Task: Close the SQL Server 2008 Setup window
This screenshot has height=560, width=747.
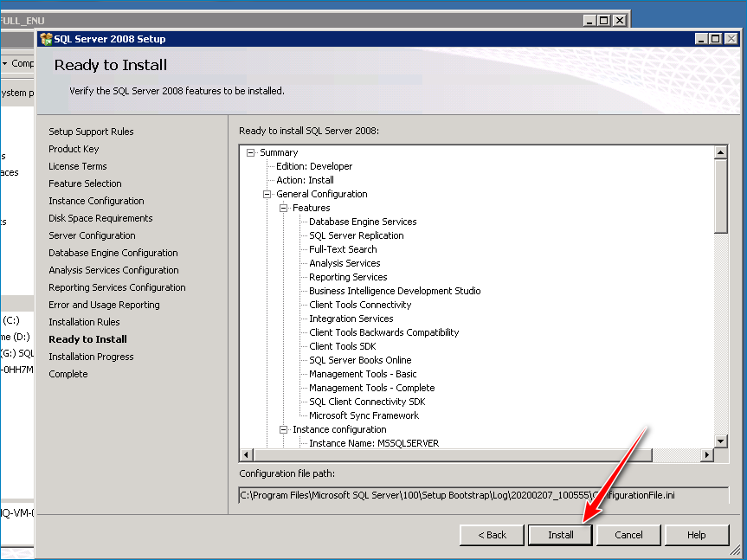Action: click(x=731, y=39)
